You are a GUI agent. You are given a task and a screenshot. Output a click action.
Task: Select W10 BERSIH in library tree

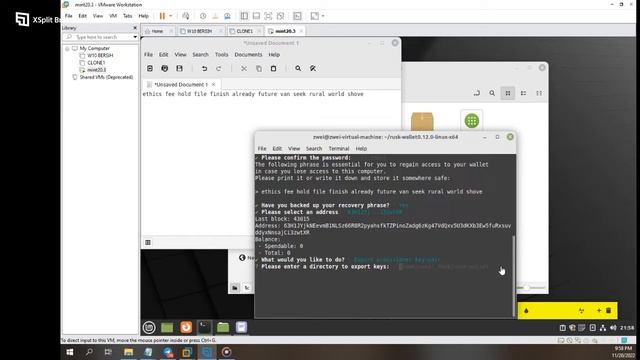coord(100,55)
